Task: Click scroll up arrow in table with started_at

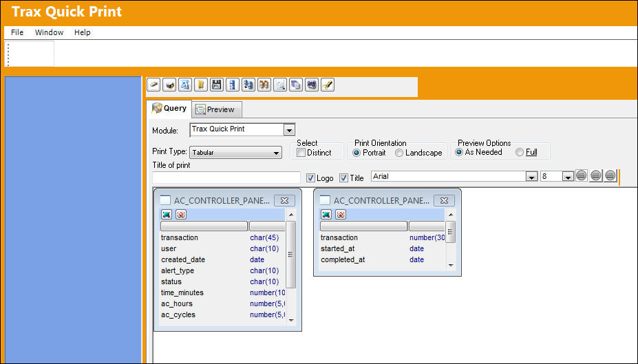Action: click(450, 214)
